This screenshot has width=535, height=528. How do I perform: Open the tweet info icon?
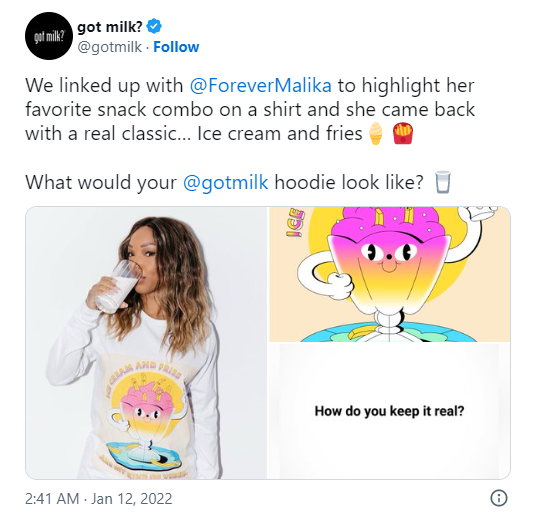coord(499,498)
